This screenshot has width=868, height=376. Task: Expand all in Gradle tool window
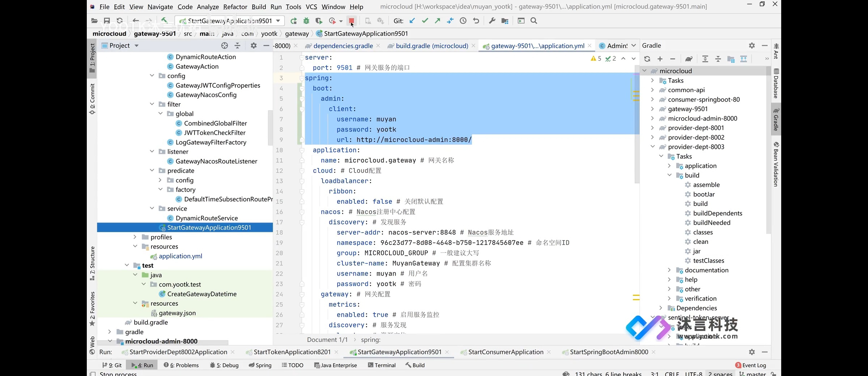pyautogui.click(x=705, y=59)
